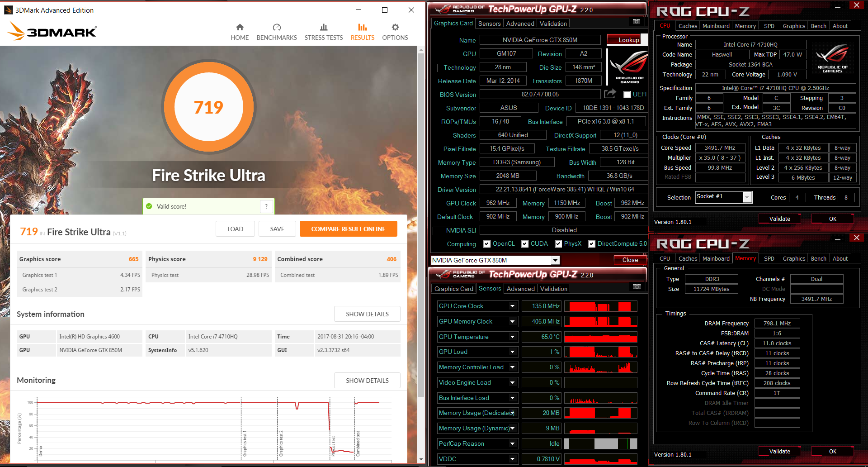Image resolution: width=868 pixels, height=467 pixels.
Task: Click the 719 score circle
Action: [x=208, y=107]
